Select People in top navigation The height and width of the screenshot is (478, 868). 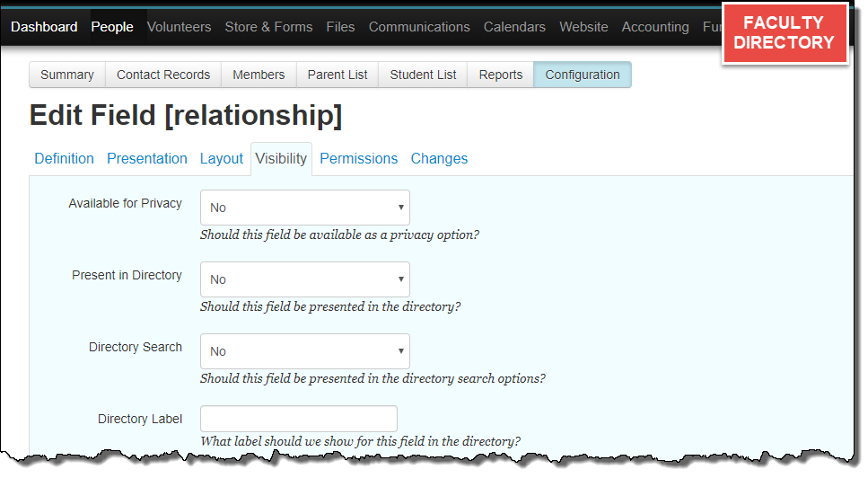(112, 27)
